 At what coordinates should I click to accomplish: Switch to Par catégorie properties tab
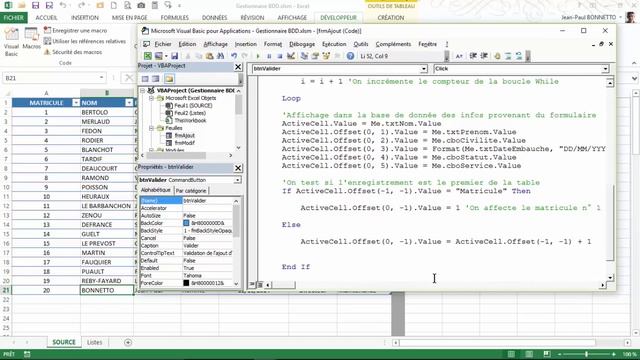[191, 191]
